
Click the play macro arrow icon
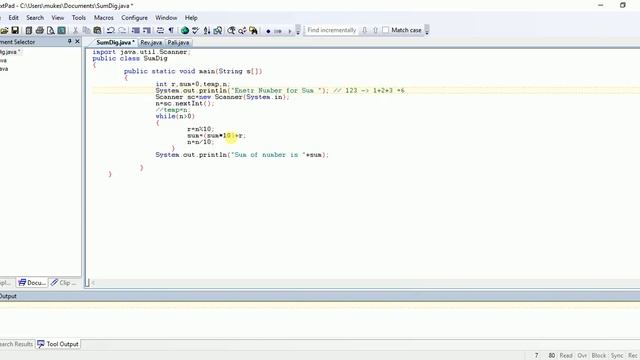(290, 31)
